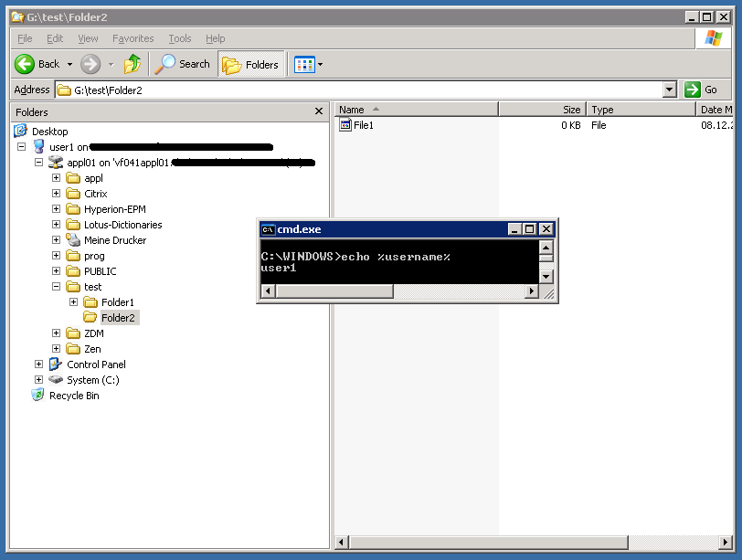742x560 pixels.
Task: Expand the PUBLIC folder
Action: click(x=57, y=271)
